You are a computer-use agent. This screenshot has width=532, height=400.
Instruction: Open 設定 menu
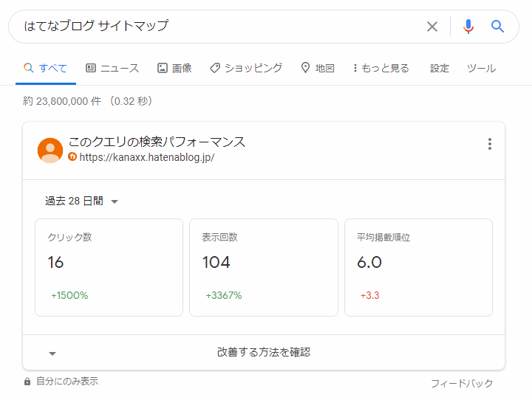point(440,68)
